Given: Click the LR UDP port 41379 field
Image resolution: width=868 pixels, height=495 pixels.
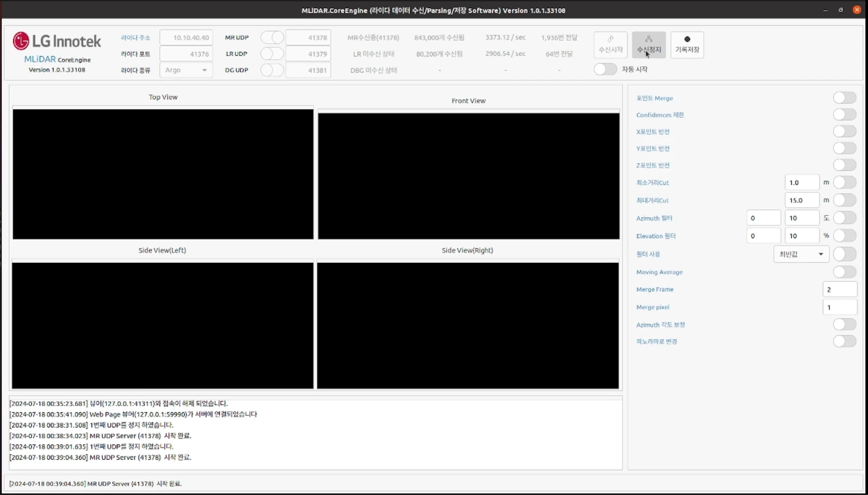Looking at the screenshot, I should [x=308, y=54].
